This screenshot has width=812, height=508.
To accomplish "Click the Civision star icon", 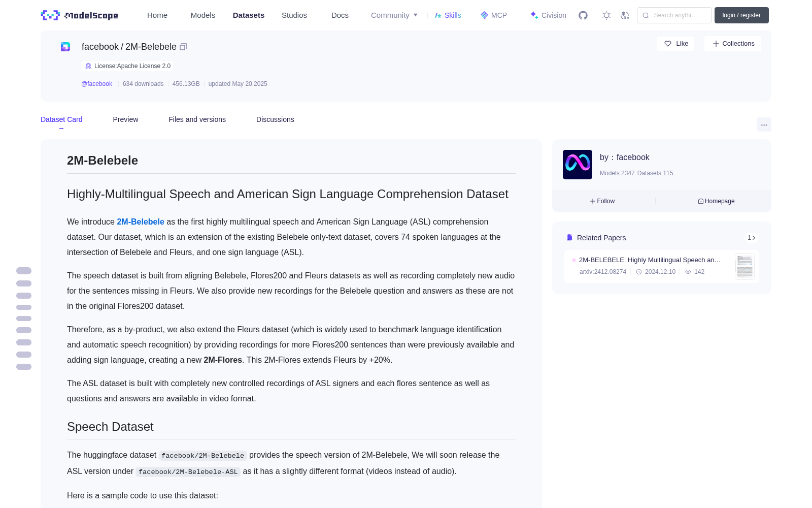I will [x=534, y=15].
